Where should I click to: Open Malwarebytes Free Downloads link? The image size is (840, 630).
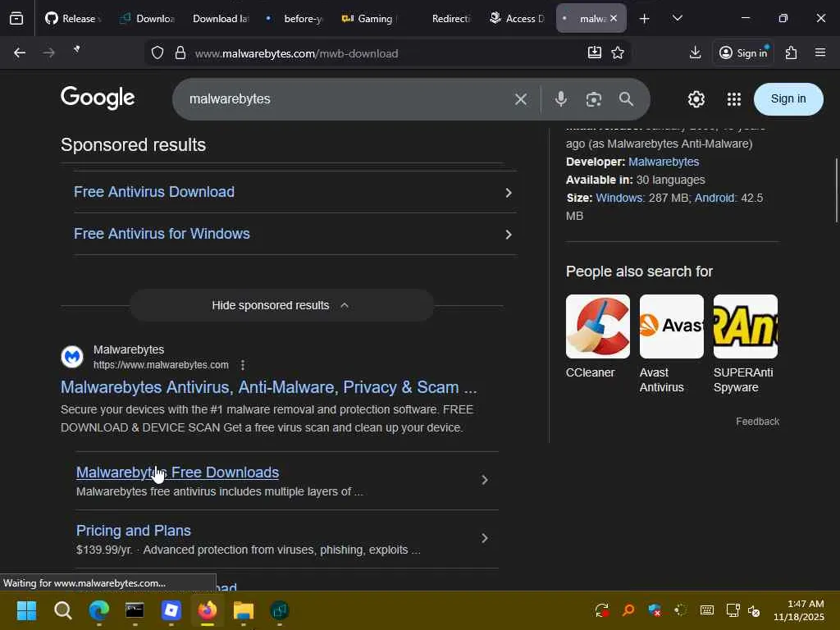(x=177, y=472)
